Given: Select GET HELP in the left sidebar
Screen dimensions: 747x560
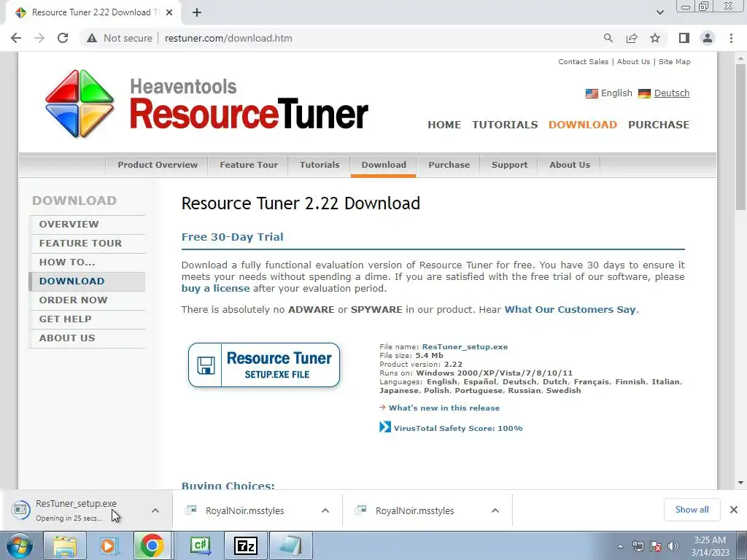Looking at the screenshot, I should pyautogui.click(x=87, y=319).
